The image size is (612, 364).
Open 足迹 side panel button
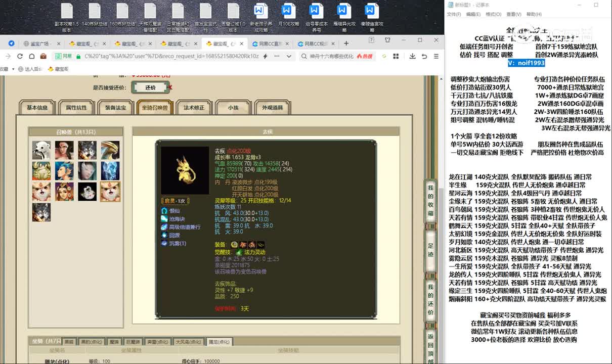[x=430, y=251]
